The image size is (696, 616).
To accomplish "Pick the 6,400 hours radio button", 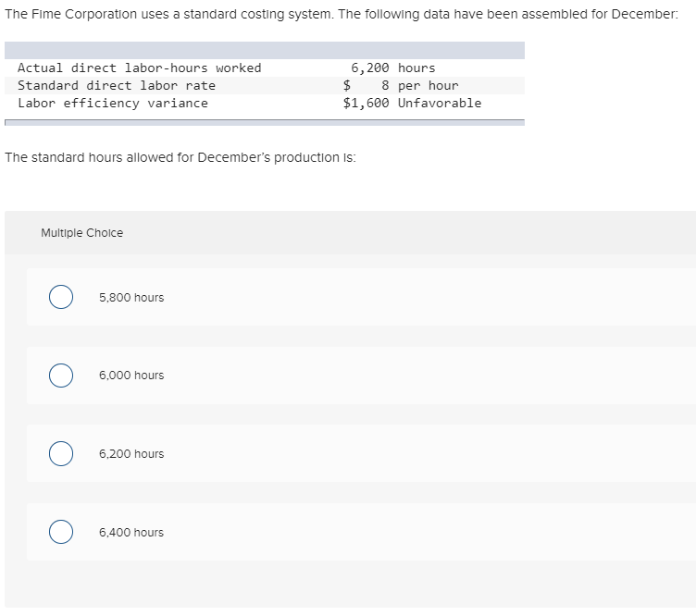I will [61, 532].
